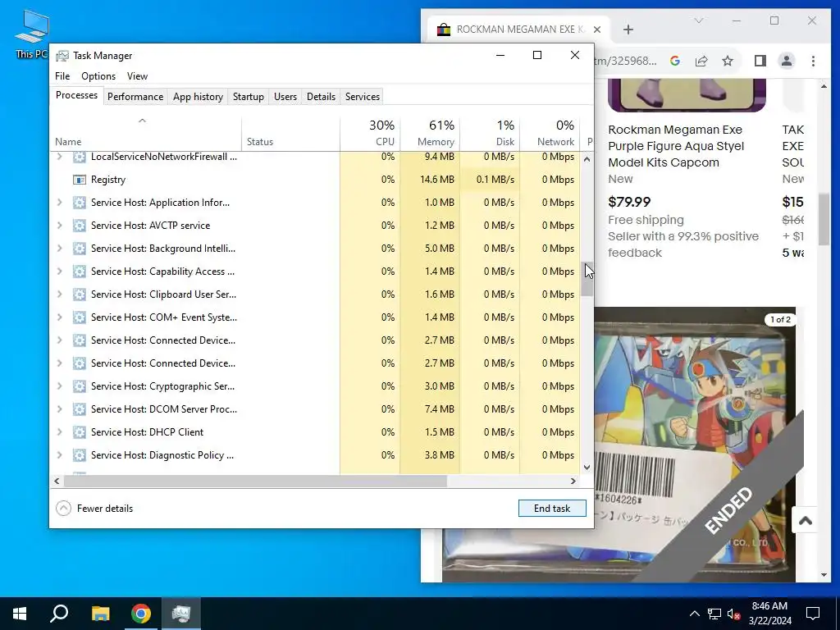Click the muted volume tray icon
The image size is (840, 630).
(x=734, y=614)
